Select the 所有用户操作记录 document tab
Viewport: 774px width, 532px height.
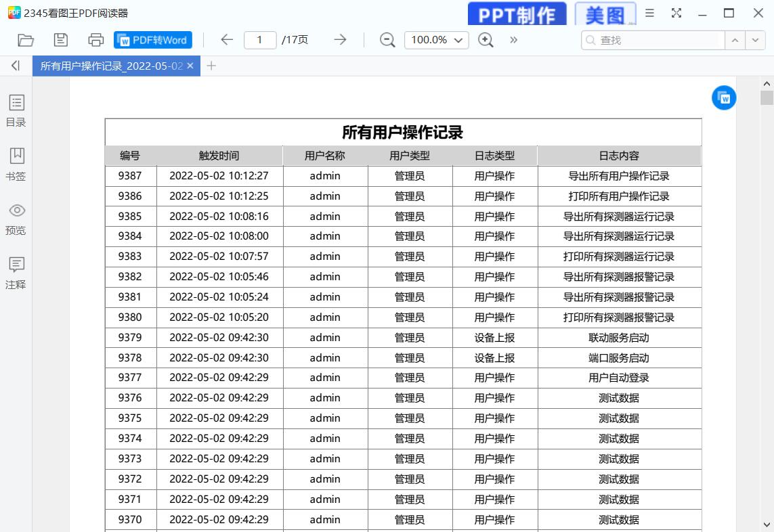tap(111, 66)
